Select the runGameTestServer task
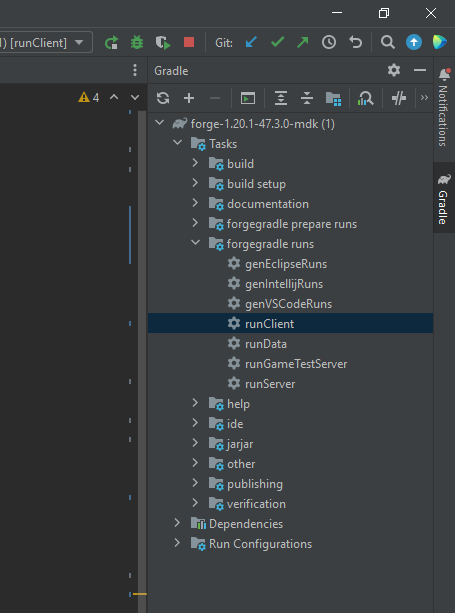The image size is (455, 613). (x=290, y=364)
